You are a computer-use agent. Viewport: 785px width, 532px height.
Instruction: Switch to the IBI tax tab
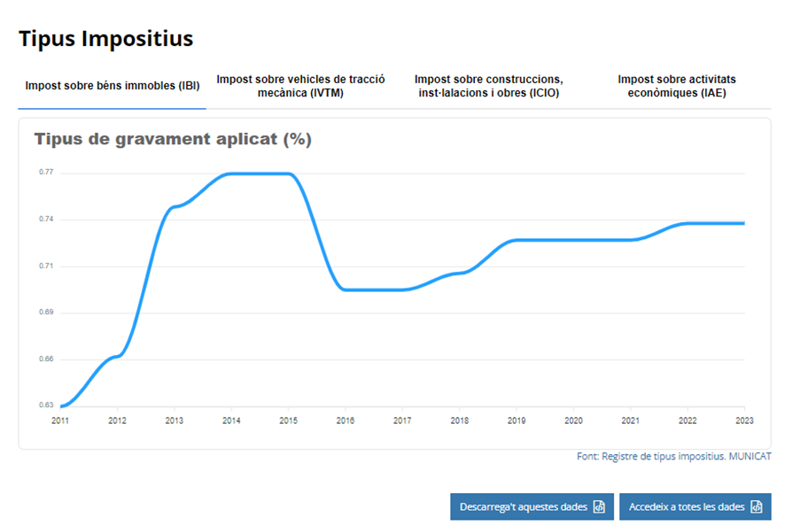coord(113,86)
